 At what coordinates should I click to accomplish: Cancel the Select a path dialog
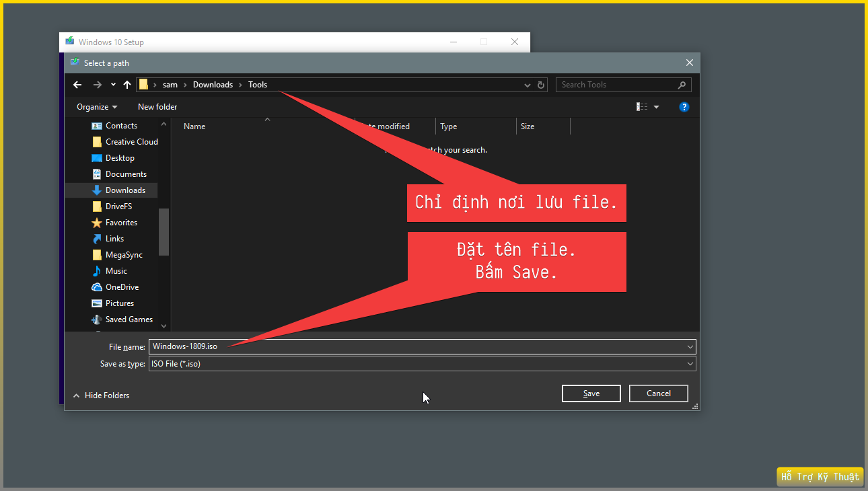click(659, 393)
